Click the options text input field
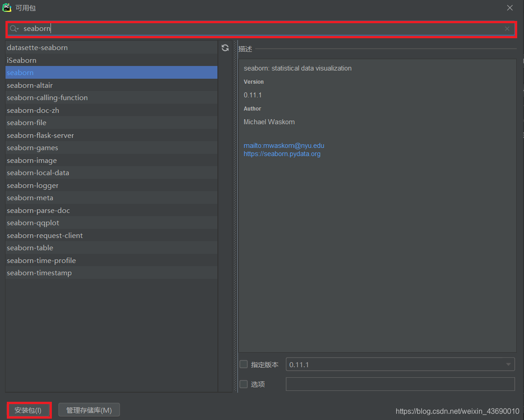The width and height of the screenshot is (524, 420). click(400, 384)
